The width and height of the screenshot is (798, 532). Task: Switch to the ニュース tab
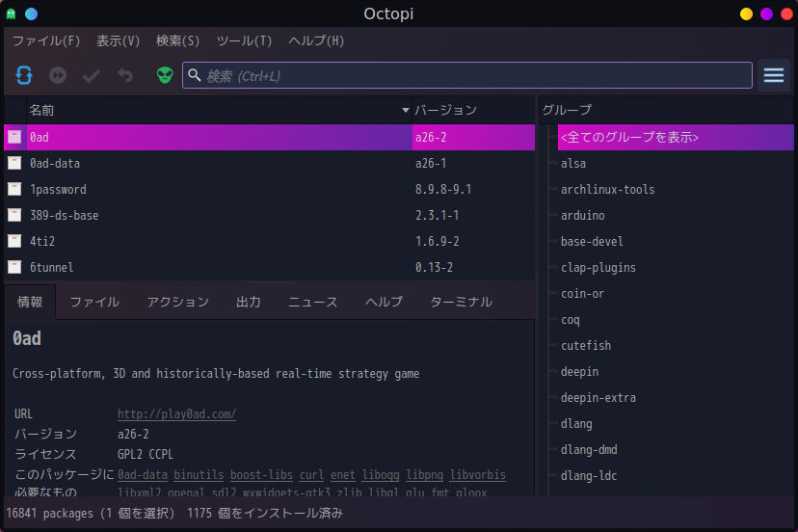[x=312, y=302]
